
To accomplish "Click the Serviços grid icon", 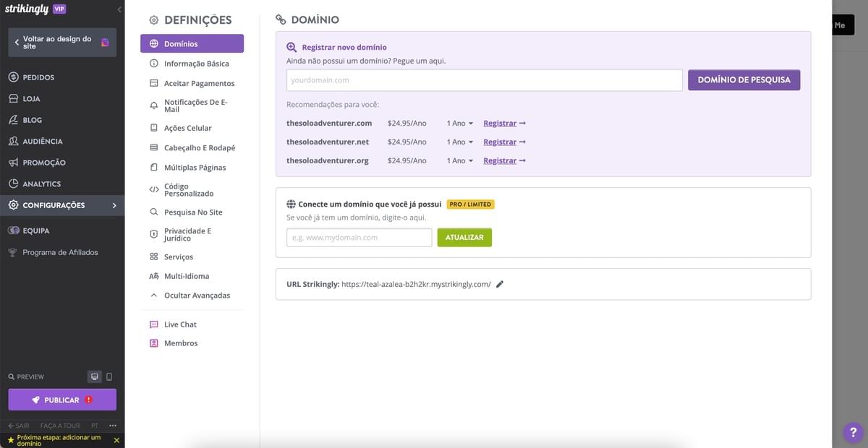I will tap(153, 257).
